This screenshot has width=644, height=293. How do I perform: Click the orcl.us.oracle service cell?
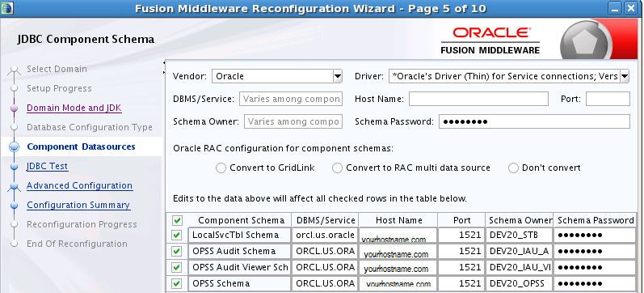click(x=326, y=236)
